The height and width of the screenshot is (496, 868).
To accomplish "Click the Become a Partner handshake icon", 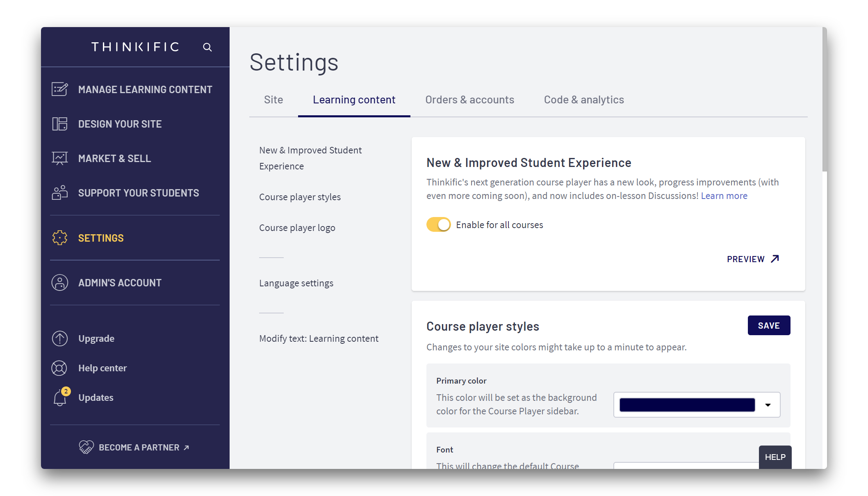I will pos(86,447).
